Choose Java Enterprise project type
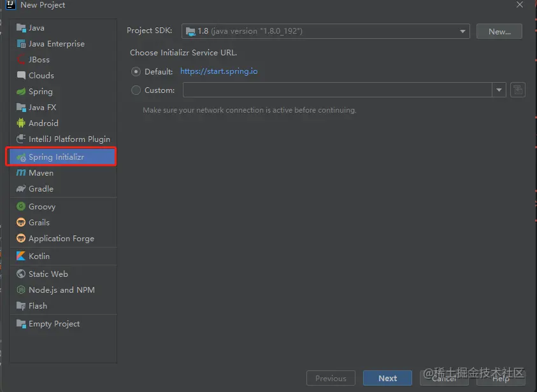537x392 pixels. pos(63,44)
